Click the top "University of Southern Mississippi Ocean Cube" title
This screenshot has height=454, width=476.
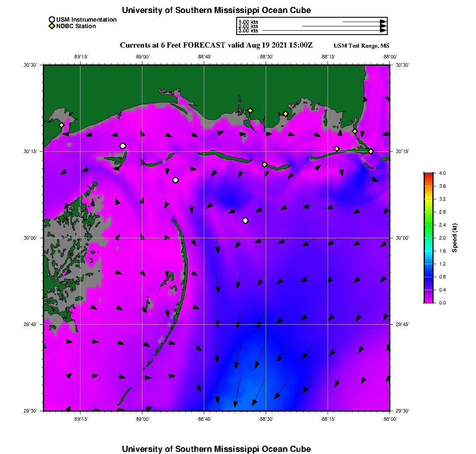216,10
